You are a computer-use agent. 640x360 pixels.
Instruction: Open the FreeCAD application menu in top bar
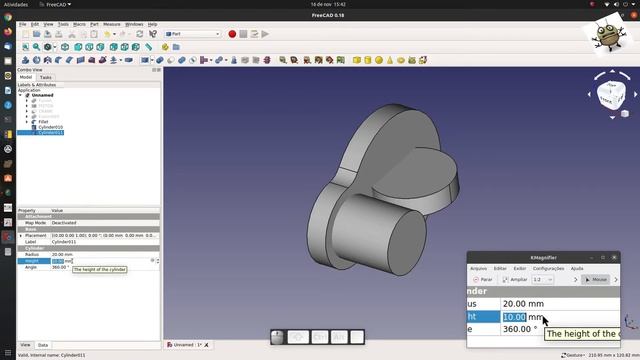(56, 4)
